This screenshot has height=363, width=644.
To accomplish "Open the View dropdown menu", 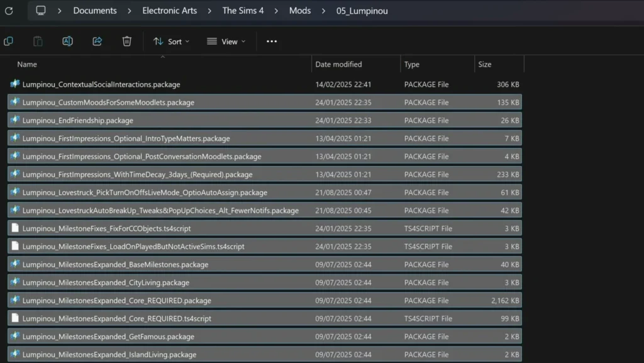I will pos(226,42).
